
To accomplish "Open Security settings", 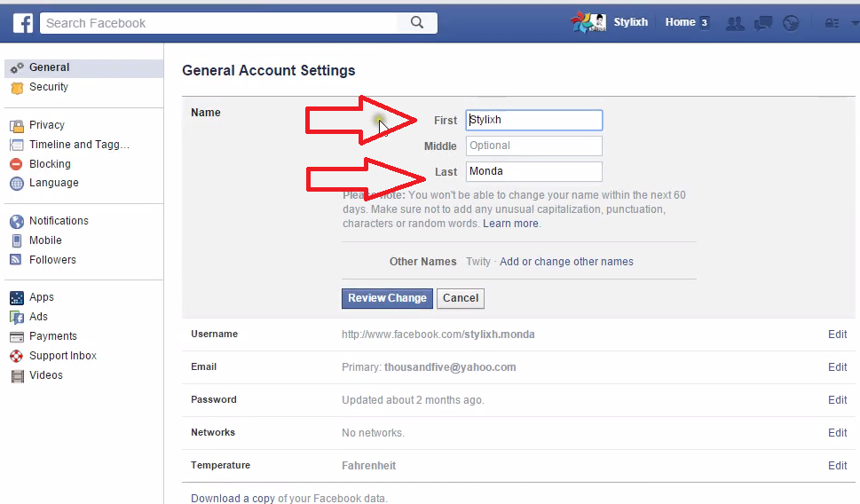I will click(x=48, y=87).
